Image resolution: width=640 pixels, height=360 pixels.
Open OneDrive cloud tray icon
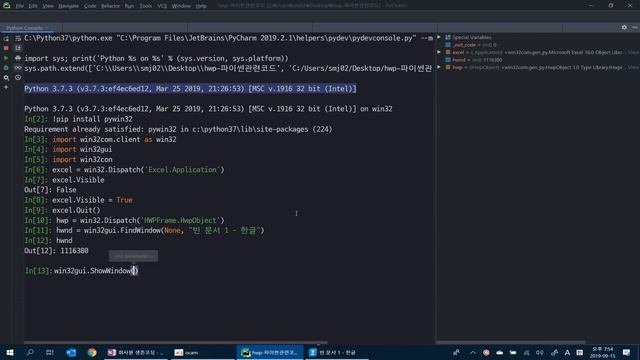tap(500, 353)
